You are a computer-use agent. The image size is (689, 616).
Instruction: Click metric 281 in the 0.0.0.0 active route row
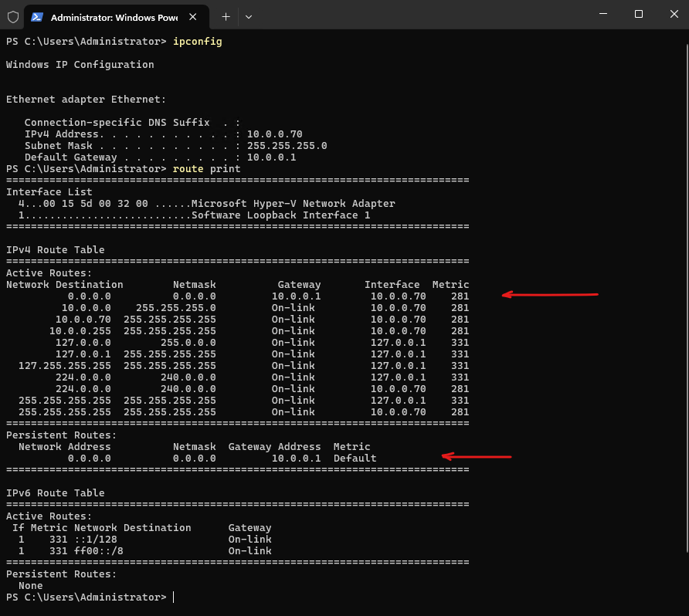click(x=460, y=296)
